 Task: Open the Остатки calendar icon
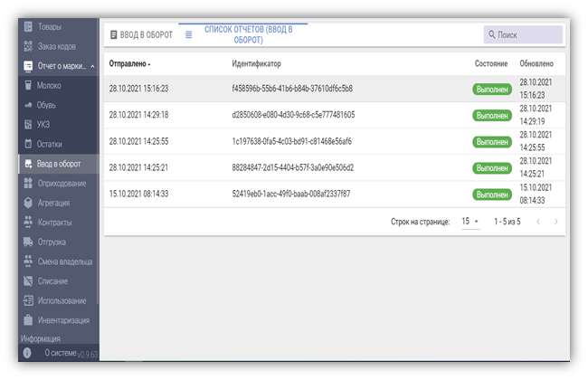[28, 145]
